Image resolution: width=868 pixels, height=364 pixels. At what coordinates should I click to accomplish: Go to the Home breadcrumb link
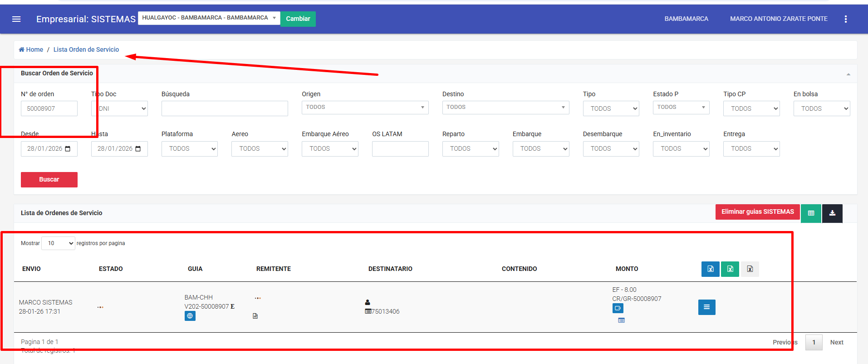click(31, 49)
